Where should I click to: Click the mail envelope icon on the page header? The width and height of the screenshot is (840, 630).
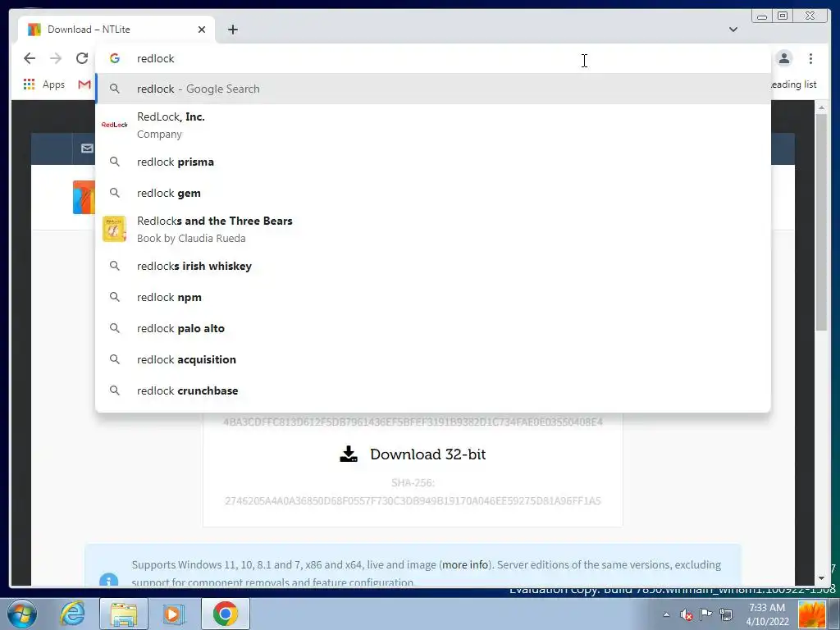(87, 148)
